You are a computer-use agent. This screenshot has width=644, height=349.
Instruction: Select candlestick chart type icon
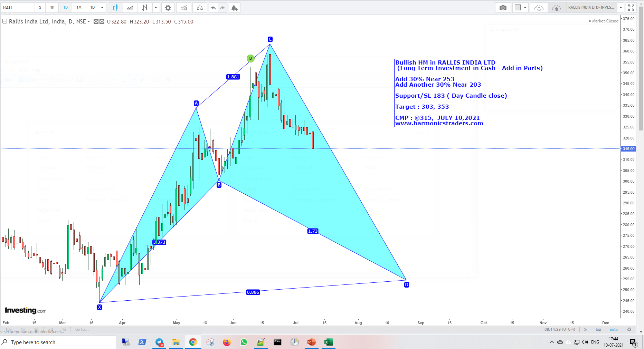[115, 8]
